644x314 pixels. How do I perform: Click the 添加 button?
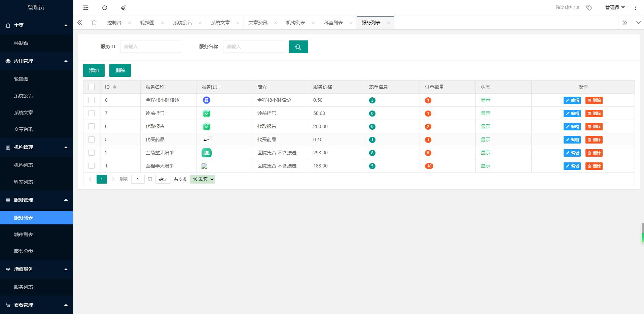(94, 70)
